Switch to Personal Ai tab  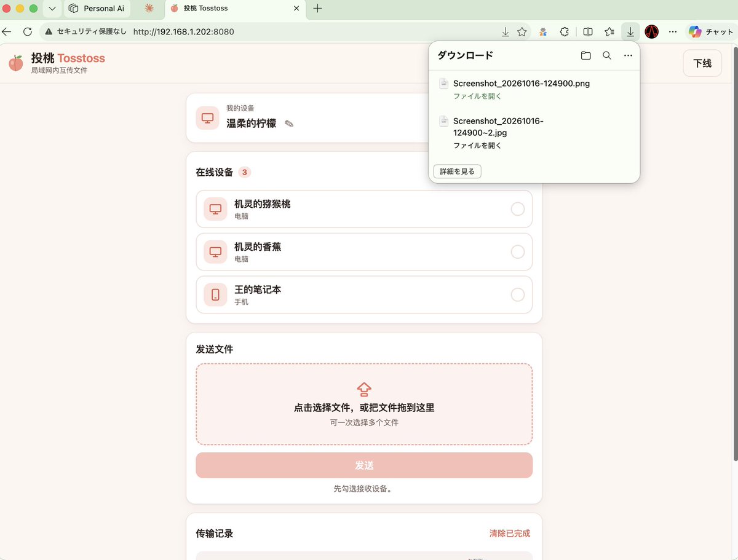97,9
